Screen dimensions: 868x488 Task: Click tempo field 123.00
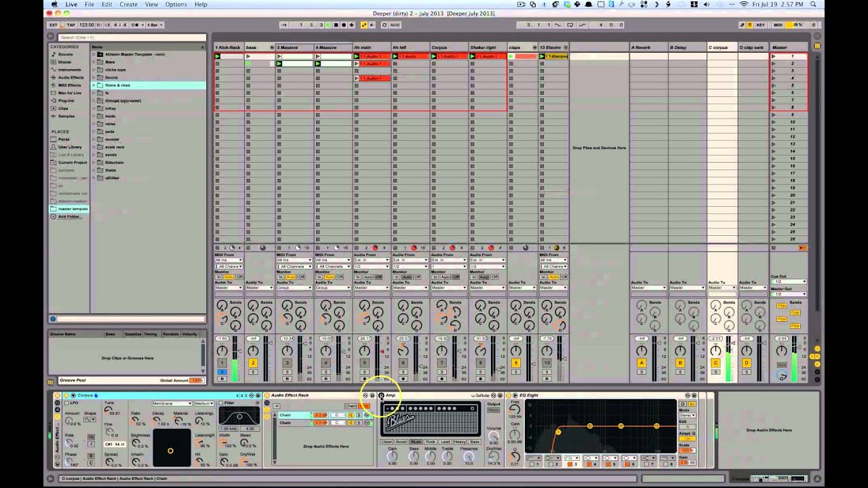pos(87,25)
